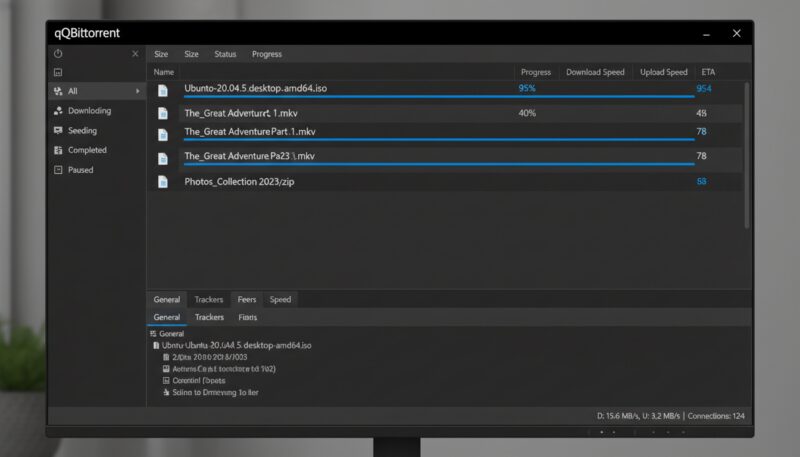Click U: 3,2 MB/s in status bar
The width and height of the screenshot is (800, 457).
661,416
